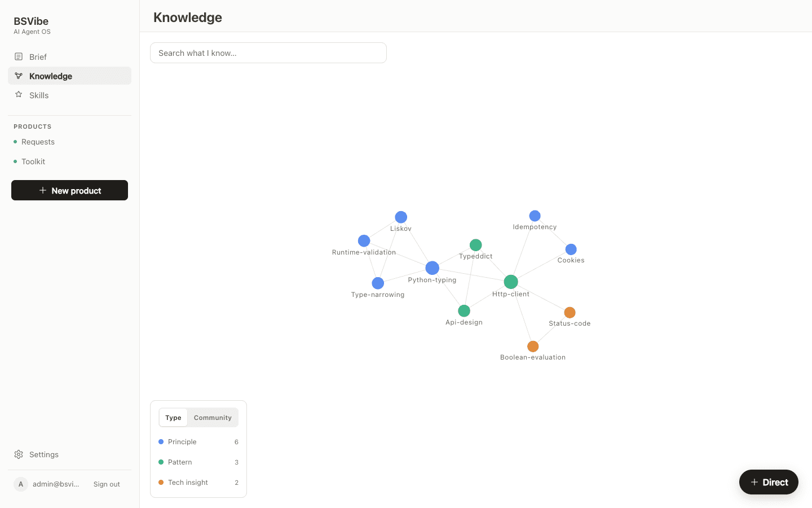Select the Typeddict node
Viewport: 812px width, 508px height.
coord(476,245)
